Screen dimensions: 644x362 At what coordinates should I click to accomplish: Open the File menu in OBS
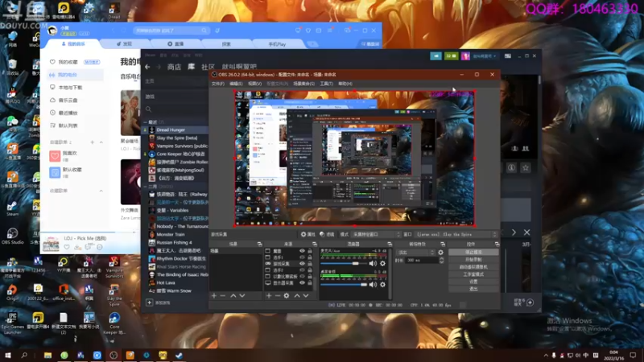(x=217, y=84)
